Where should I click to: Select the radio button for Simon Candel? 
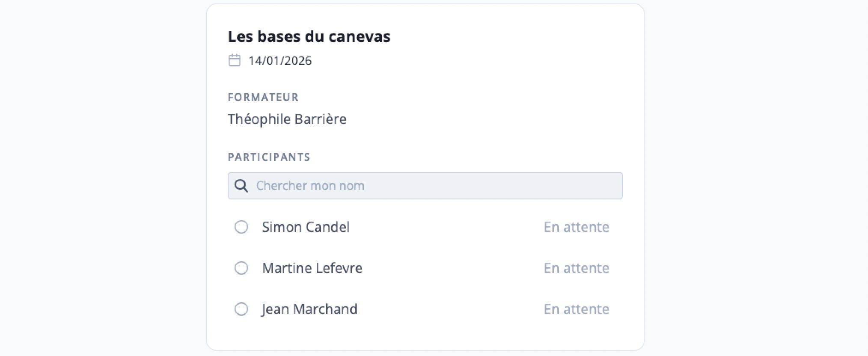click(241, 227)
